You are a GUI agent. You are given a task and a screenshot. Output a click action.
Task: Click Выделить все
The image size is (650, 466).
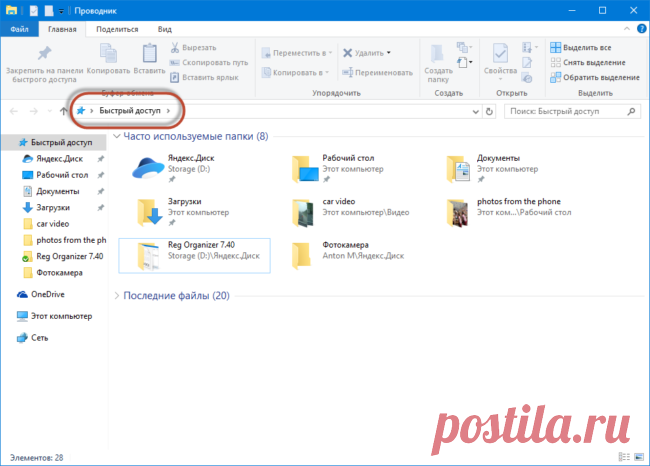pyautogui.click(x=581, y=48)
